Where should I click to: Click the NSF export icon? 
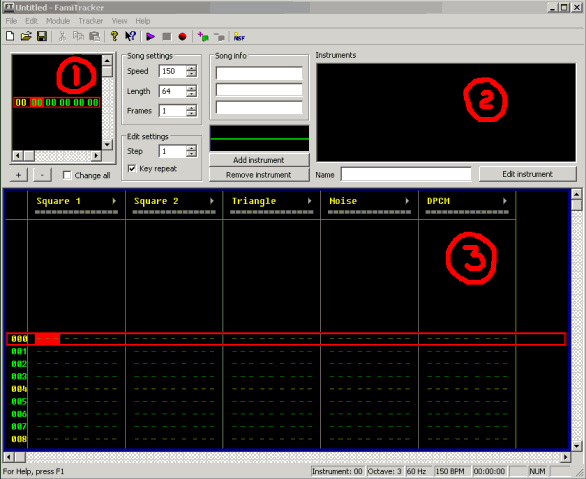(239, 37)
